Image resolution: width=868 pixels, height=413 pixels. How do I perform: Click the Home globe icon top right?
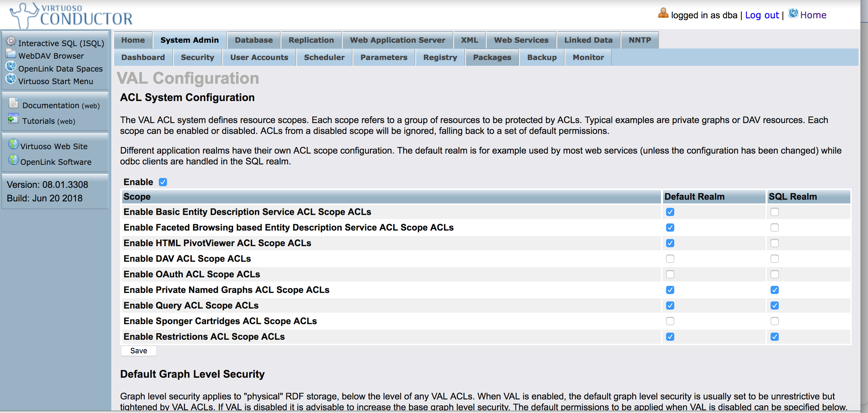[x=793, y=14]
